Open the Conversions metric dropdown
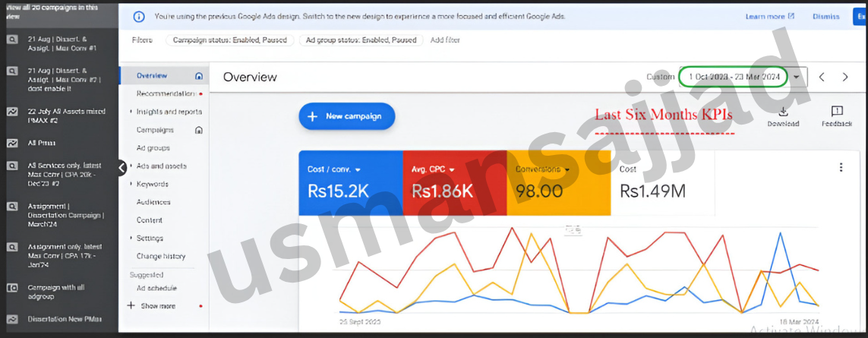 [568, 169]
